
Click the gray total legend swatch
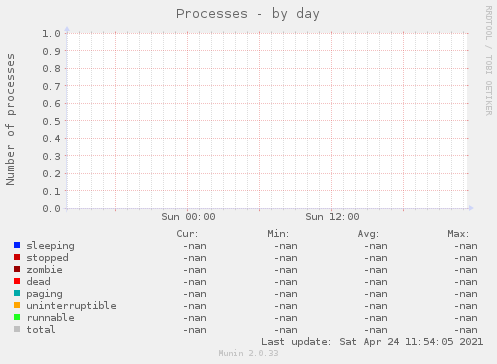point(17,329)
